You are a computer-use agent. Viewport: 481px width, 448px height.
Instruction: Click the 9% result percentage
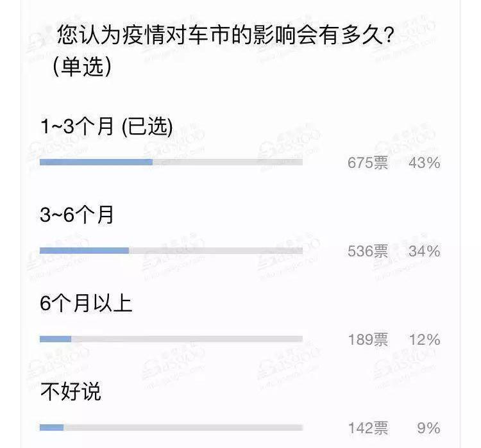pos(428,427)
